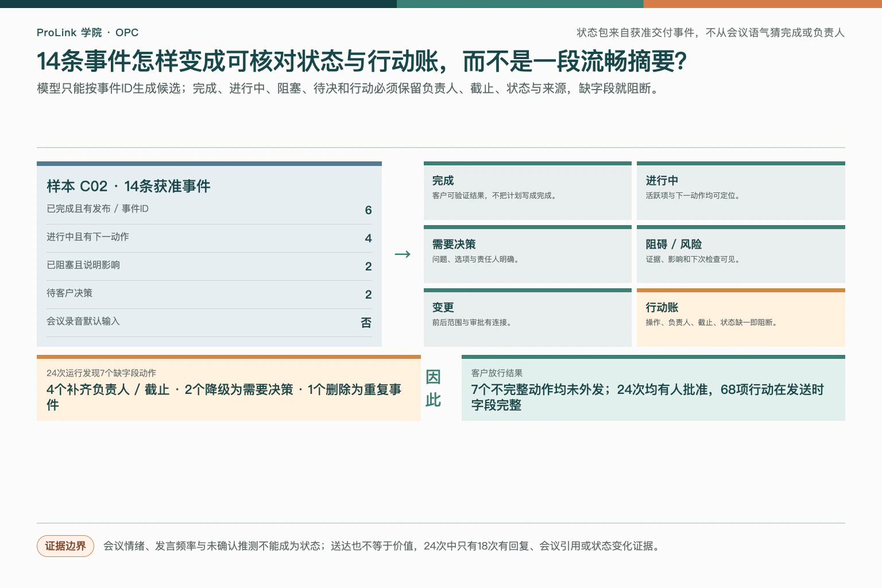Click the row 进行中且有下一动作
Viewport: 882px width, 588px height.
(209, 238)
